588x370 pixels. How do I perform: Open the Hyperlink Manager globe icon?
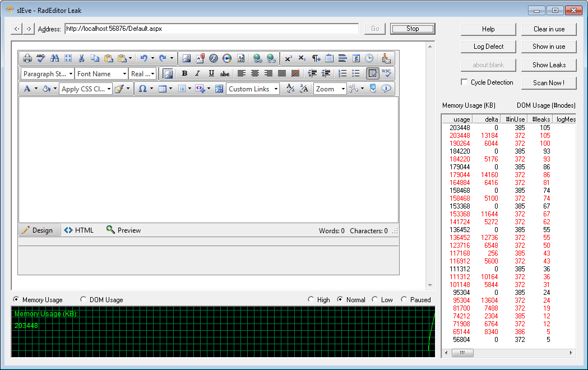257,58
